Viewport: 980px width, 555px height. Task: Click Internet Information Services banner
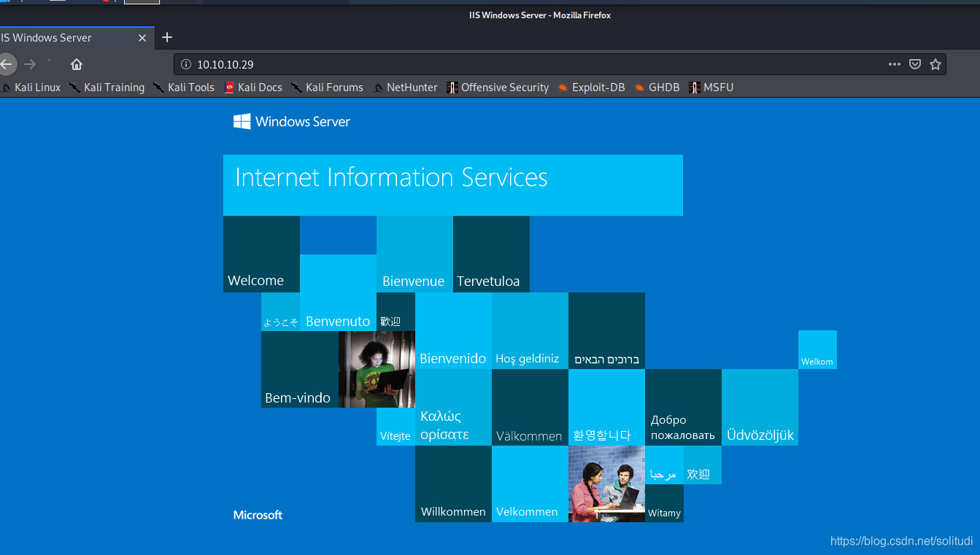(x=453, y=185)
